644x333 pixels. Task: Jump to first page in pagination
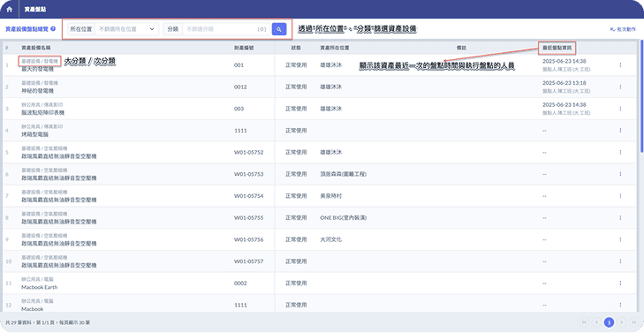coord(584,322)
